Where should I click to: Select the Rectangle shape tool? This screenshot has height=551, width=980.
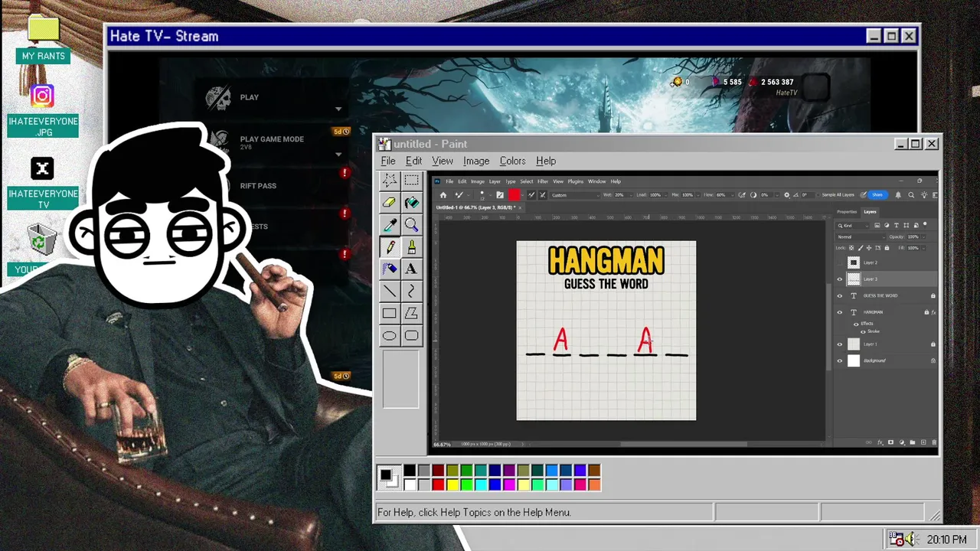pyautogui.click(x=390, y=313)
